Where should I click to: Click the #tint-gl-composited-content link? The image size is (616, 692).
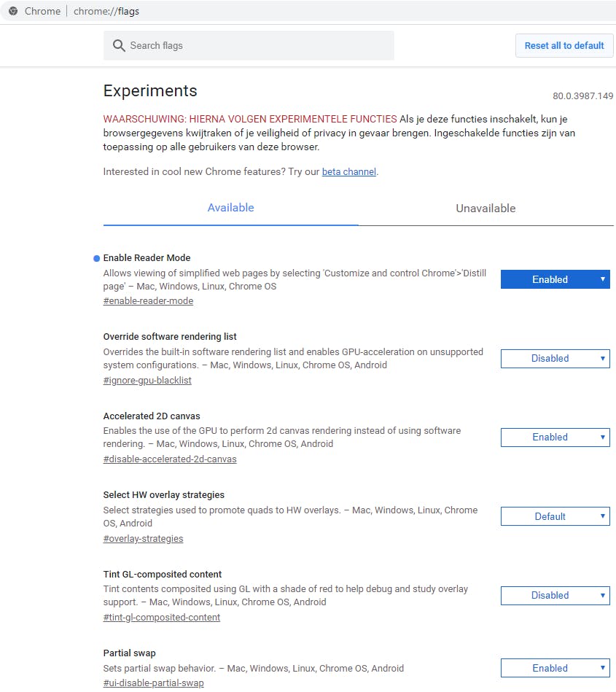point(162,618)
